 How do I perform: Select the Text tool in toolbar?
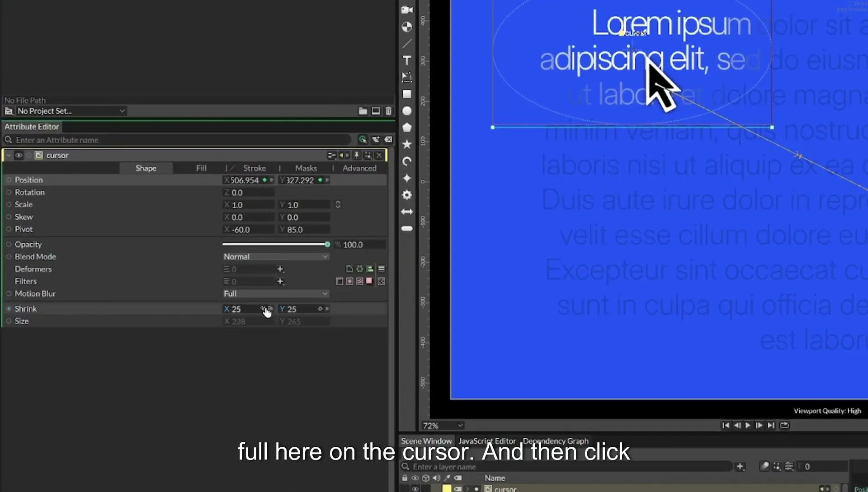[407, 61]
